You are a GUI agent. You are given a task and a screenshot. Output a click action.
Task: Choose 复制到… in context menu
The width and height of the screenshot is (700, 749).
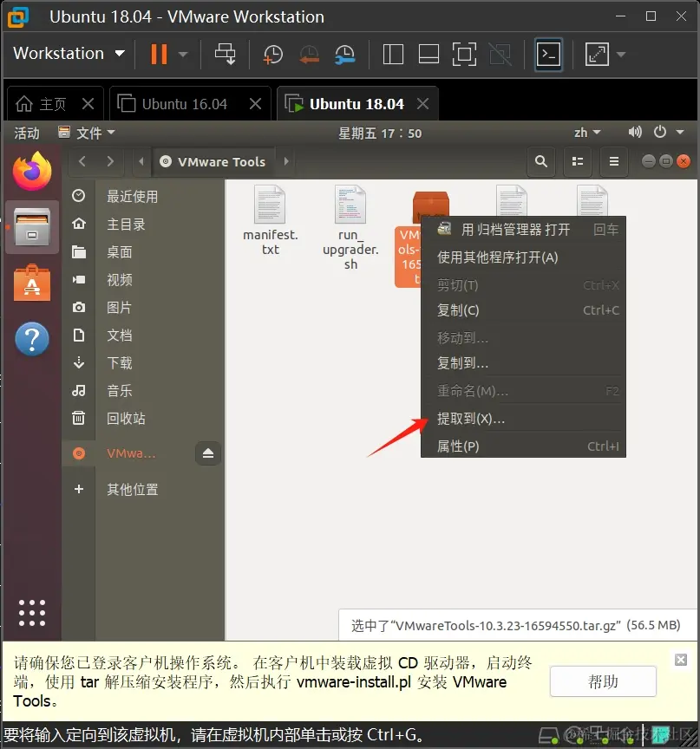523,363
